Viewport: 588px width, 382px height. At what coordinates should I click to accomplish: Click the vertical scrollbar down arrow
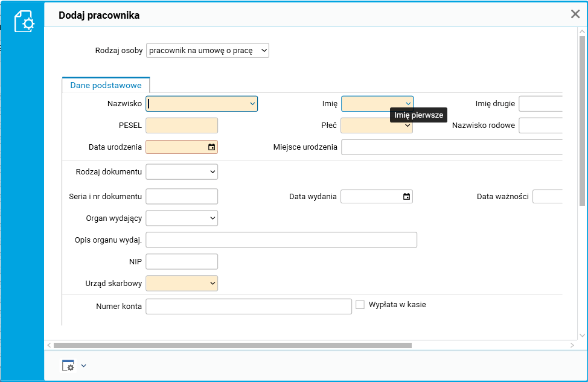pos(582,336)
